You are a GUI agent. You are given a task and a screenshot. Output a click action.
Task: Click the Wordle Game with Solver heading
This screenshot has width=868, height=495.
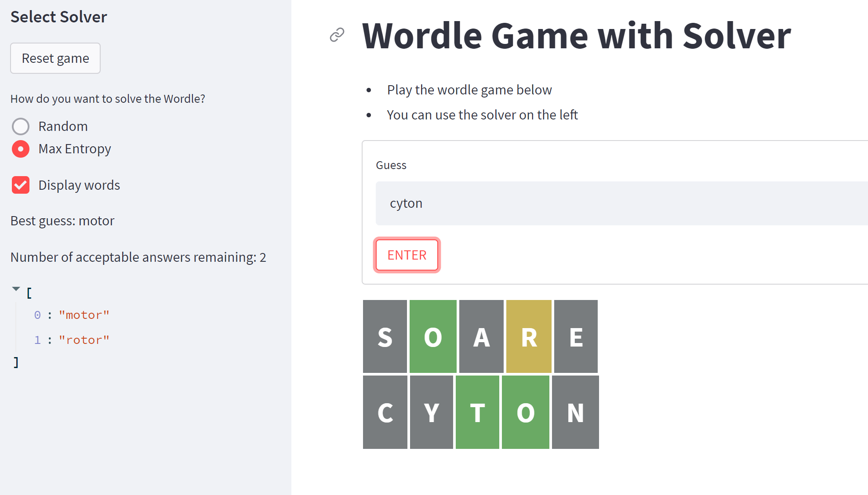point(576,36)
